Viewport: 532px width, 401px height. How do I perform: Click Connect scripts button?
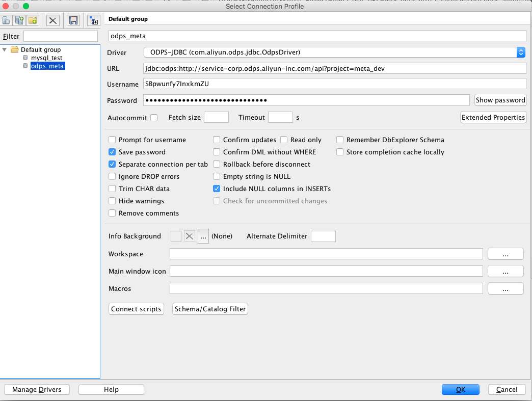pyautogui.click(x=136, y=309)
